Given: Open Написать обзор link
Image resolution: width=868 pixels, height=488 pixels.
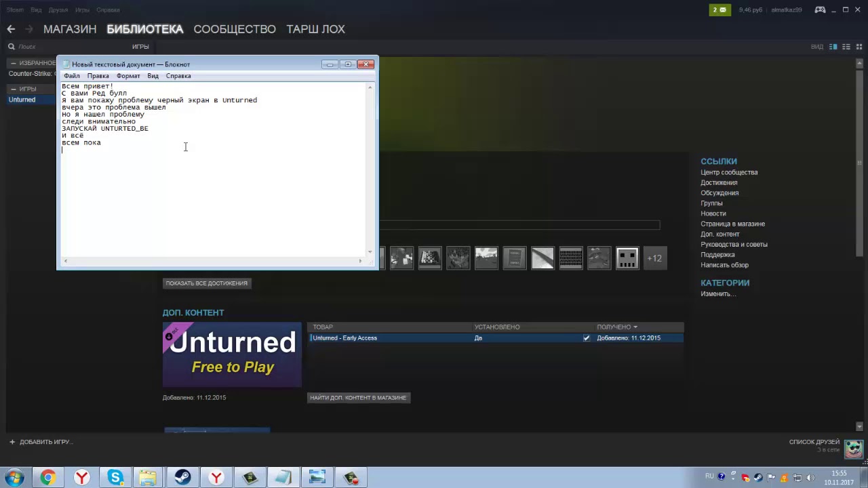Looking at the screenshot, I should click(724, 265).
